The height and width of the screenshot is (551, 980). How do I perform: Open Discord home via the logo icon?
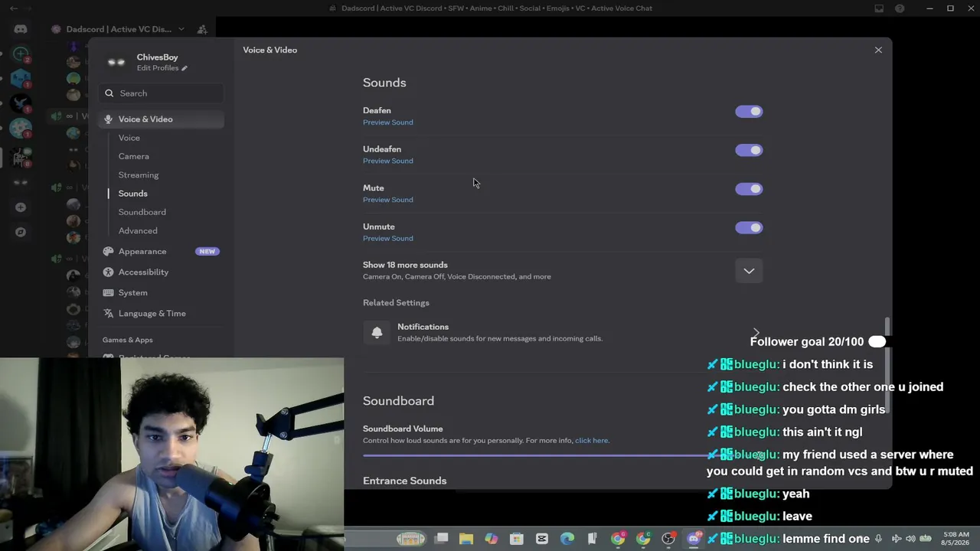[x=21, y=29]
